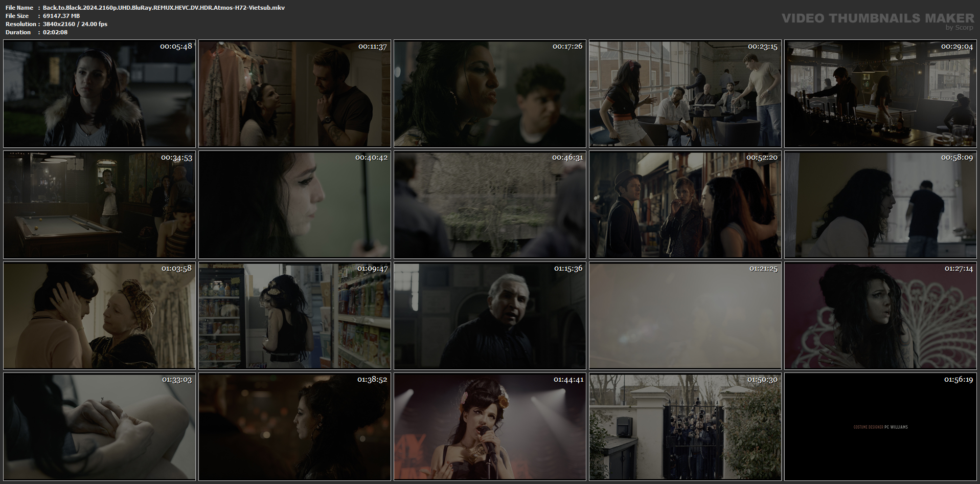Select the gate scene frame at 01:50:30
The width and height of the screenshot is (980, 484).
coord(685,427)
